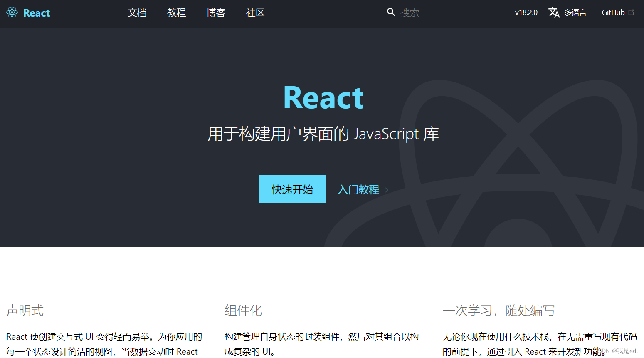Click GitHub in the top navigation
Image resolution: width=644 pixels, height=358 pixels.
click(613, 12)
